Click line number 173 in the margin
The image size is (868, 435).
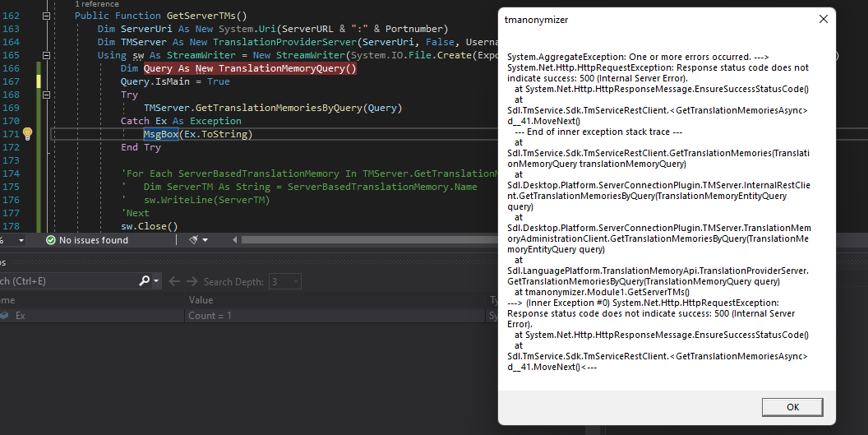tap(11, 160)
